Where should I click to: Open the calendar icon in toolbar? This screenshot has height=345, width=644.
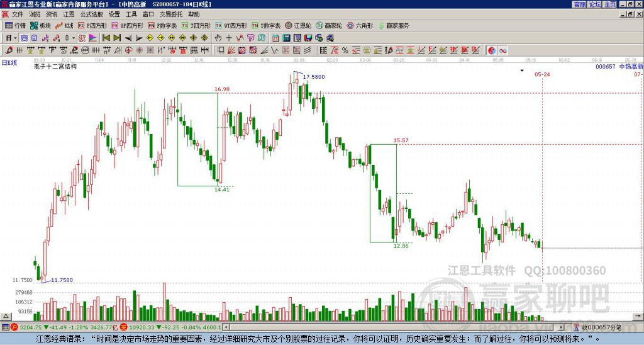[275, 38]
